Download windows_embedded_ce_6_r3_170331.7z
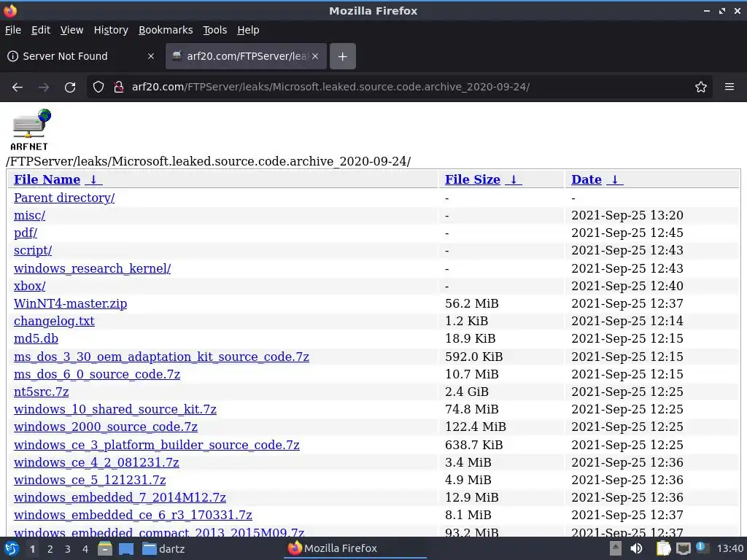This screenshot has height=560, width=747. coord(133,516)
